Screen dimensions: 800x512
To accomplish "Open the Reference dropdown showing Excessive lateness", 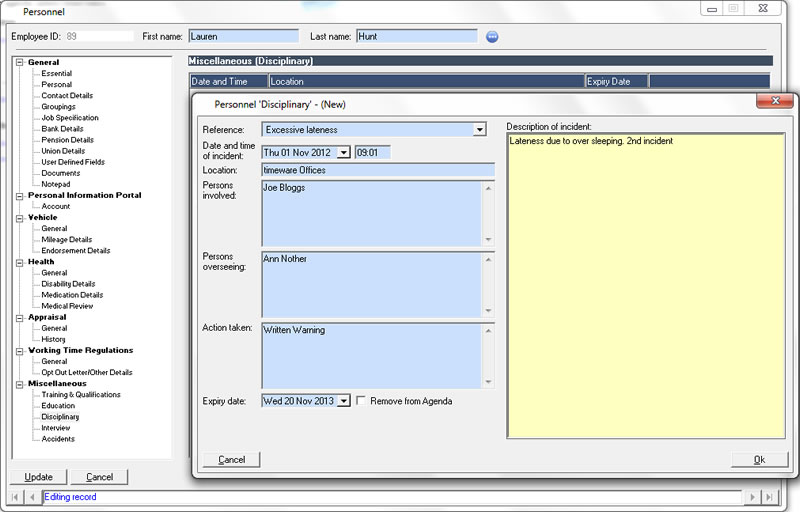I will [479, 130].
